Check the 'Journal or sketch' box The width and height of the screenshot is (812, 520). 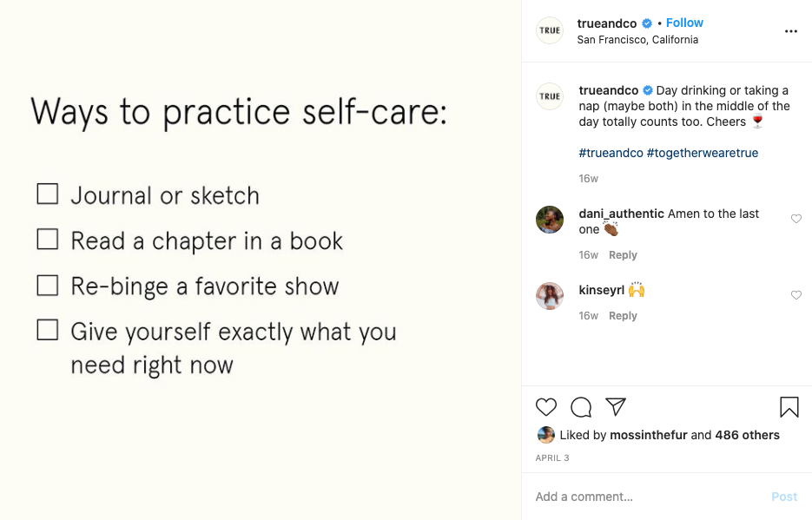point(48,194)
